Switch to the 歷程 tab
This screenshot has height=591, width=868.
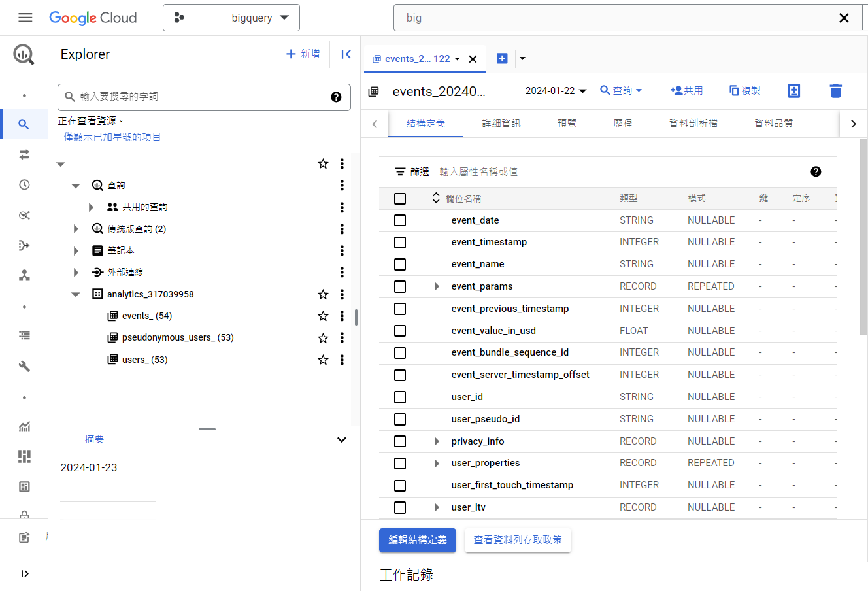click(x=623, y=123)
